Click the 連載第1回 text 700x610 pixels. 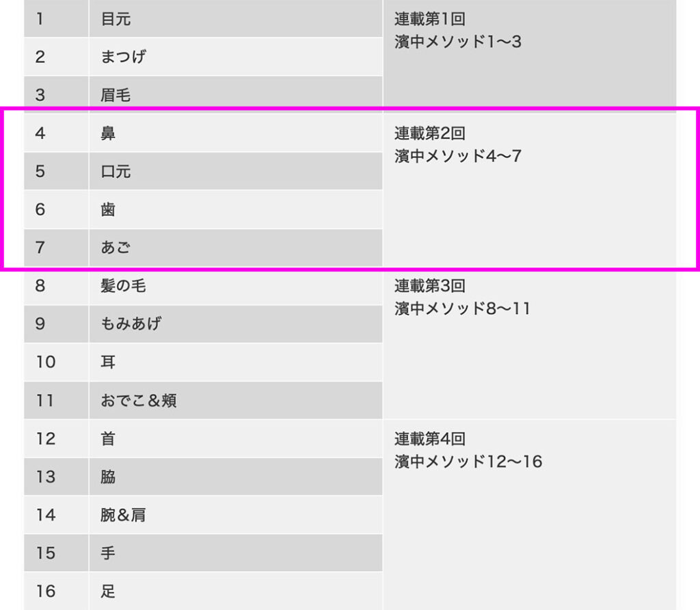click(429, 19)
